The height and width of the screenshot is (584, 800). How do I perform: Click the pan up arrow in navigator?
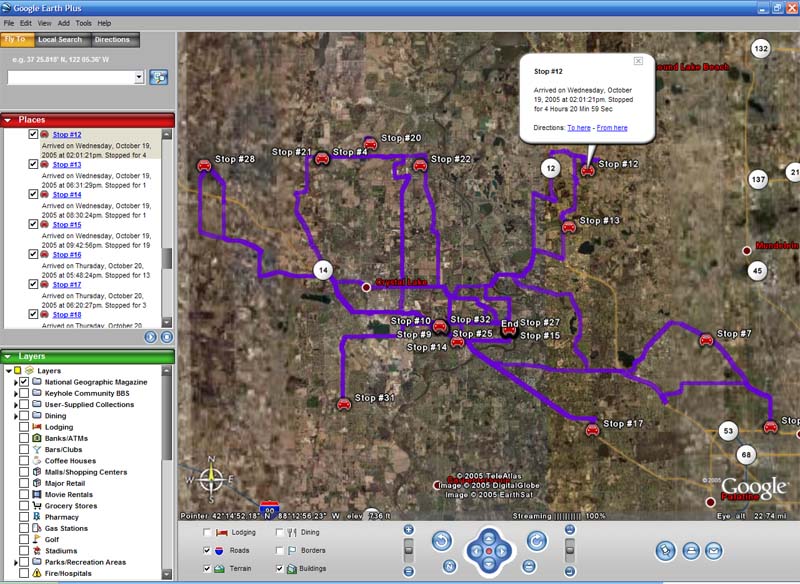point(489,538)
